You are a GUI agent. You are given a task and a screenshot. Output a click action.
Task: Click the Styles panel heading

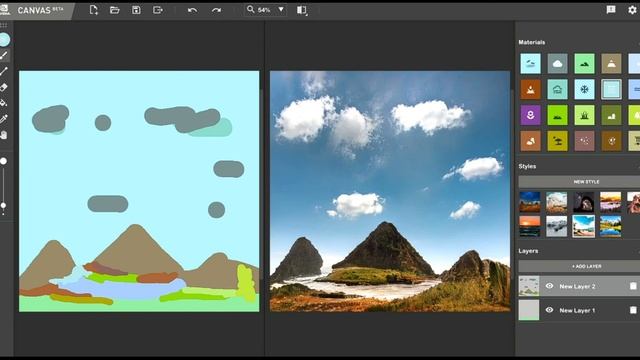527,166
